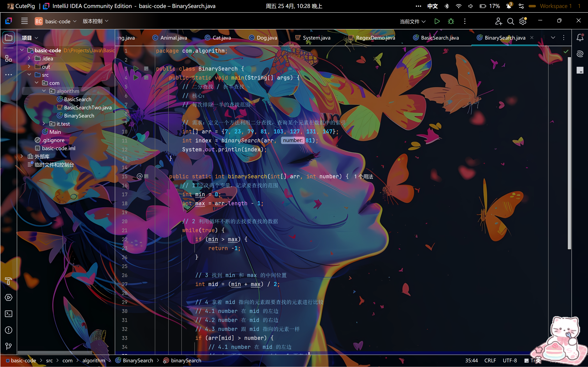This screenshot has width=588, height=367.
Task: Open the 版本控制 dropdown
Action: click(96, 21)
